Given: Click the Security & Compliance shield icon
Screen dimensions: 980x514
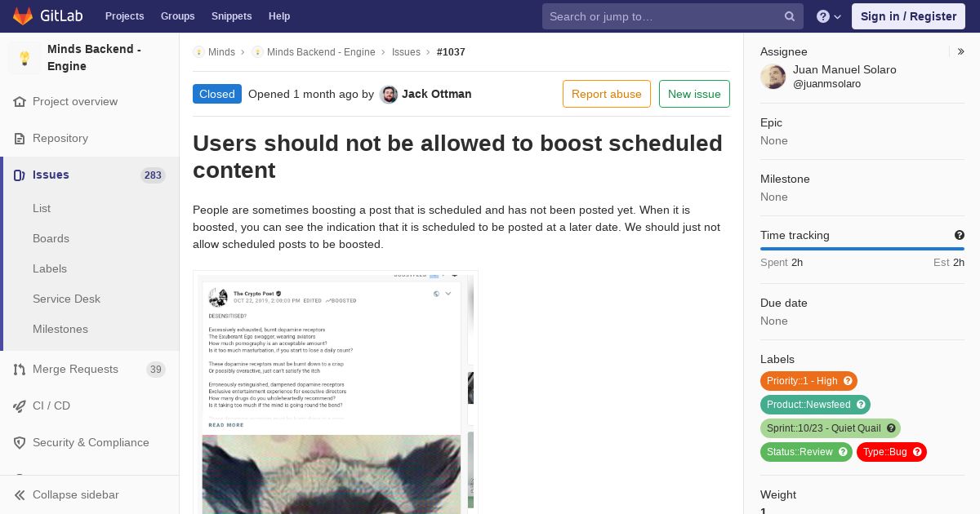Looking at the screenshot, I should (x=20, y=443).
